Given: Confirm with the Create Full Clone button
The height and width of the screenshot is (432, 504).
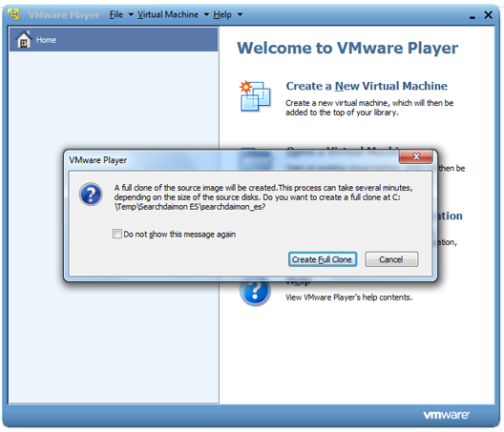Looking at the screenshot, I should (x=323, y=259).
